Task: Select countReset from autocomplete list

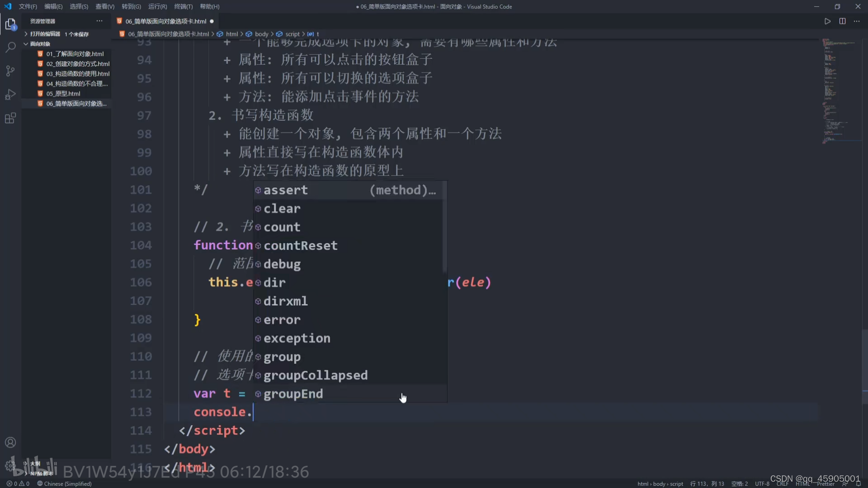Action: [x=300, y=245]
